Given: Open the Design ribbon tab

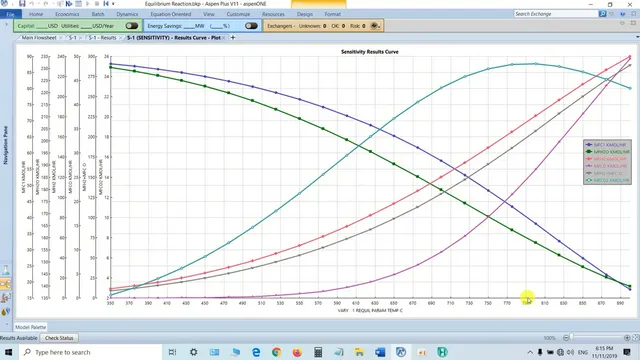Looking at the screenshot, I should 305,14.
